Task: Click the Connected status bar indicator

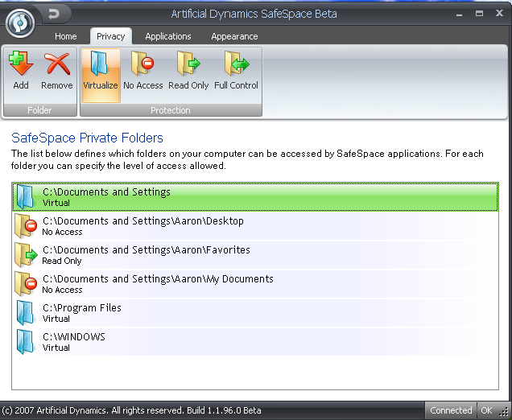Action: click(x=451, y=410)
